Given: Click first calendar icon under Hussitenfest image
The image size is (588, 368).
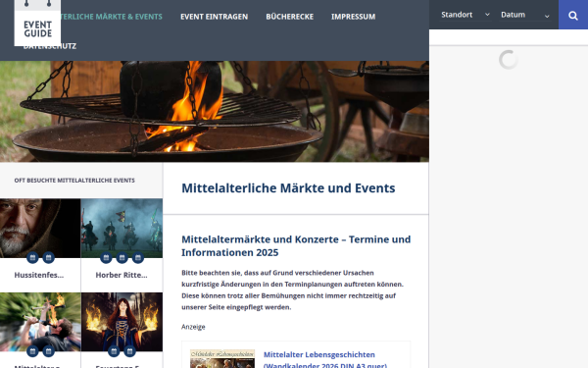Looking at the screenshot, I should click(x=32, y=257).
